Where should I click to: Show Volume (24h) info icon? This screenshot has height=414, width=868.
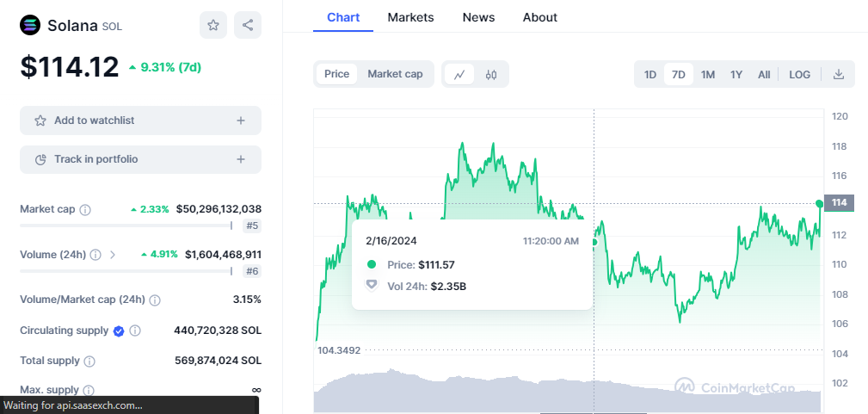point(95,255)
